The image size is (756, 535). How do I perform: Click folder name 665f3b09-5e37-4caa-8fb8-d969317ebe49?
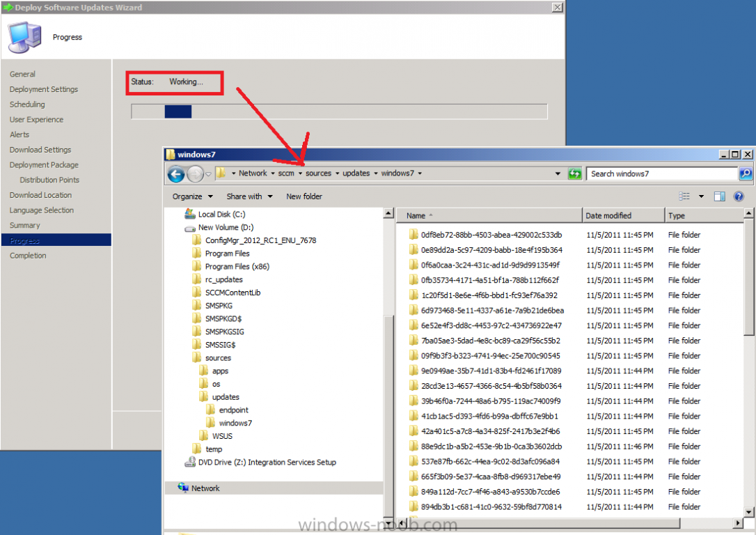point(491,476)
